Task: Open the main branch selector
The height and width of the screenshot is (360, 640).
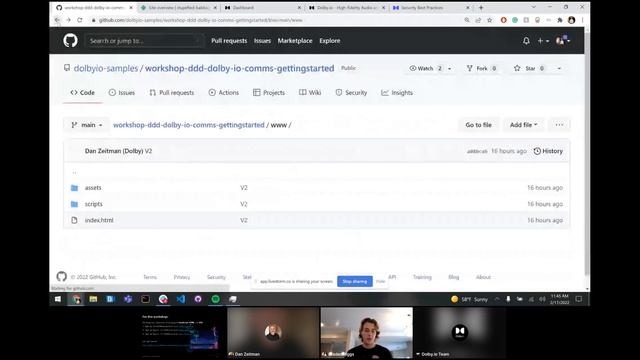Action: pos(87,125)
